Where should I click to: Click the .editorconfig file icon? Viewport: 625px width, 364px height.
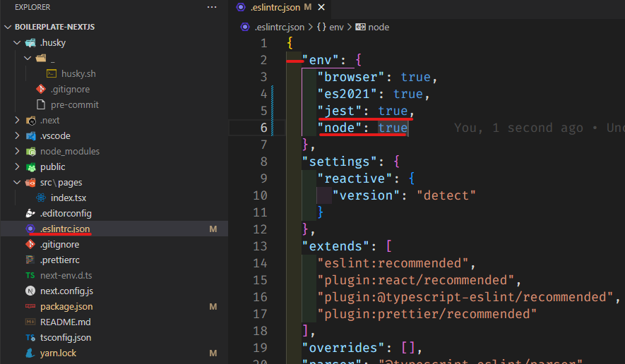(30, 213)
